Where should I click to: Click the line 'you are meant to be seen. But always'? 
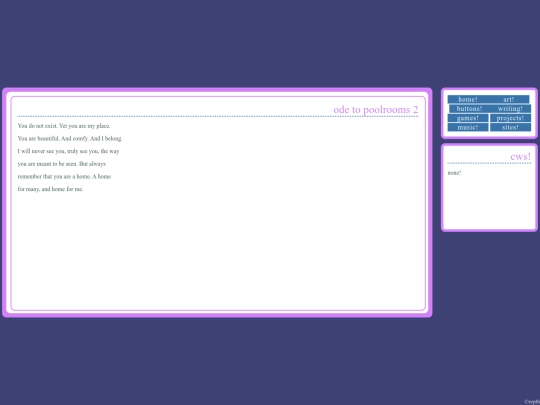click(x=62, y=164)
